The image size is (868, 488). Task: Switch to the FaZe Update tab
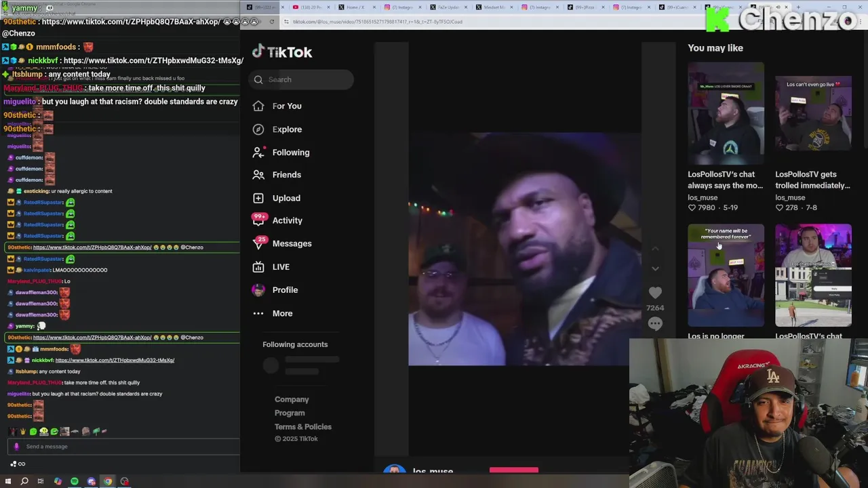point(448,7)
